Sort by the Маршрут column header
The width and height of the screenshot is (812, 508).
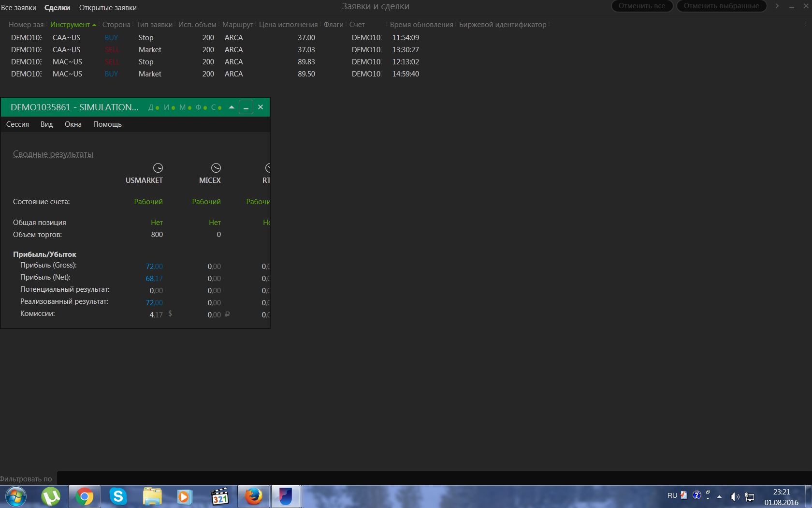(x=237, y=25)
